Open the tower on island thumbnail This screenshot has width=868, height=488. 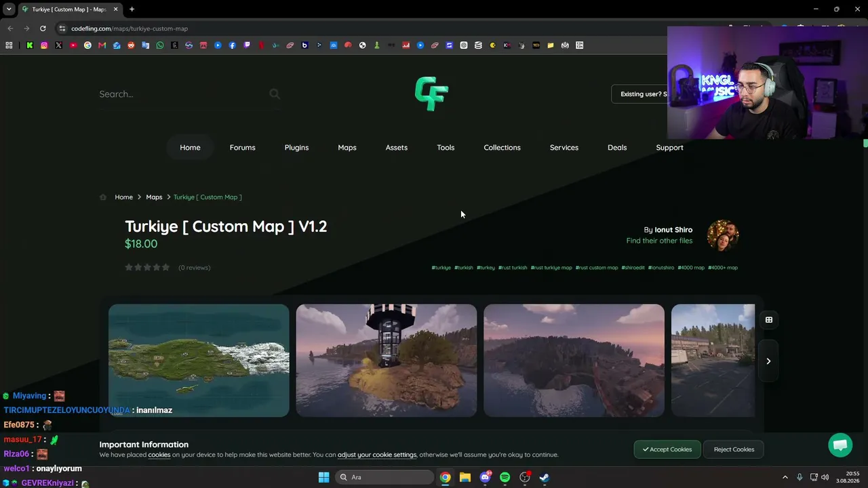[x=387, y=361]
